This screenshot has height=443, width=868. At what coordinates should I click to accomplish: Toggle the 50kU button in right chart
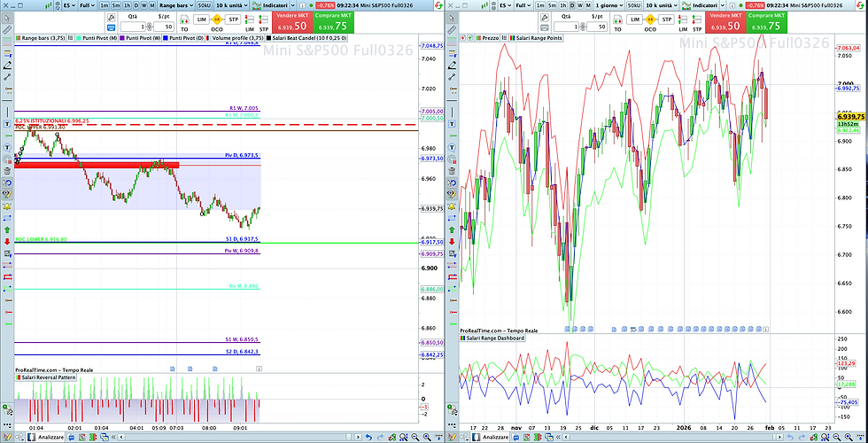634,5
